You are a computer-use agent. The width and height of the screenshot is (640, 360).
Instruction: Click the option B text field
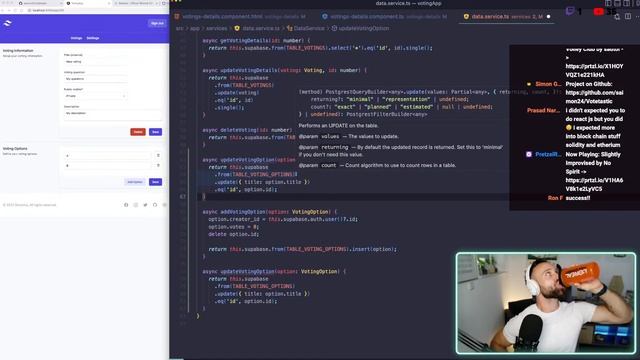point(108,165)
